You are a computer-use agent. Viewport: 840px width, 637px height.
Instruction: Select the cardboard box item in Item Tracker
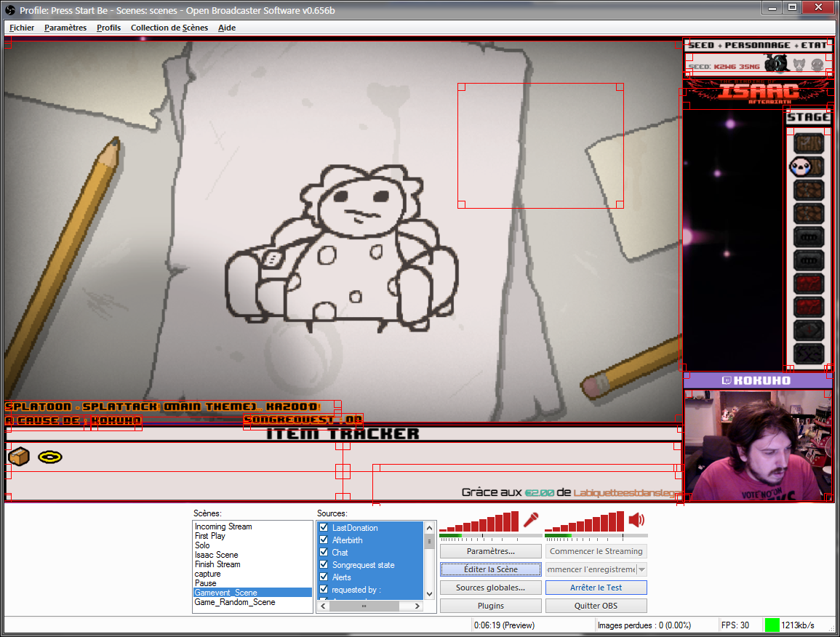pos(20,457)
